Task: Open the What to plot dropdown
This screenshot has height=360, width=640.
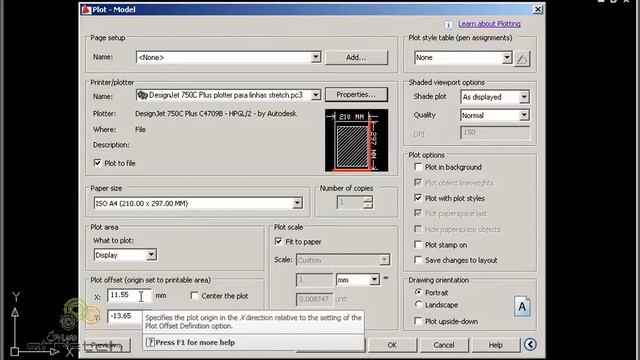Action: [x=151, y=255]
